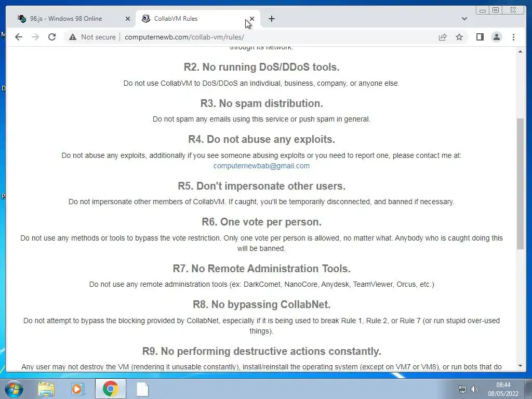Open the blank document taskbar item

[x=142, y=389]
